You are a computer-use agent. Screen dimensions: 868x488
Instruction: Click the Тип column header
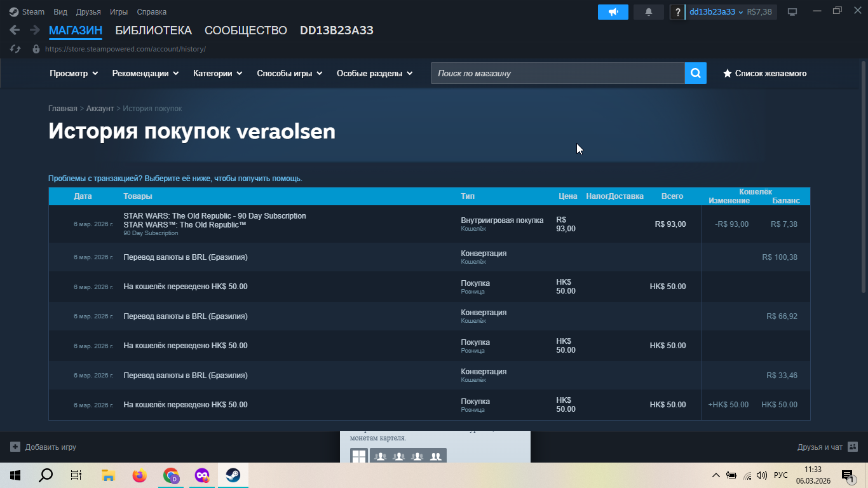(468, 196)
